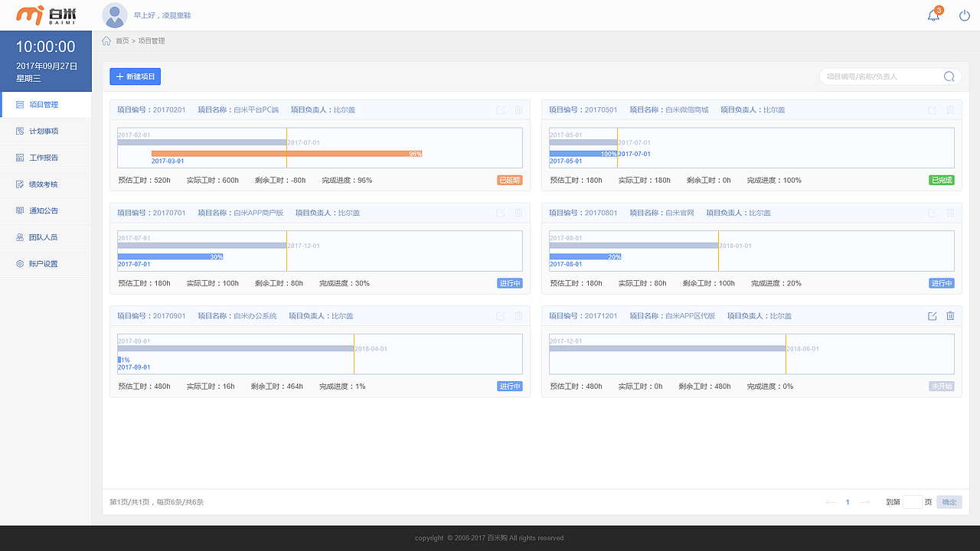Click the search magnifier icon

pyautogui.click(x=949, y=77)
